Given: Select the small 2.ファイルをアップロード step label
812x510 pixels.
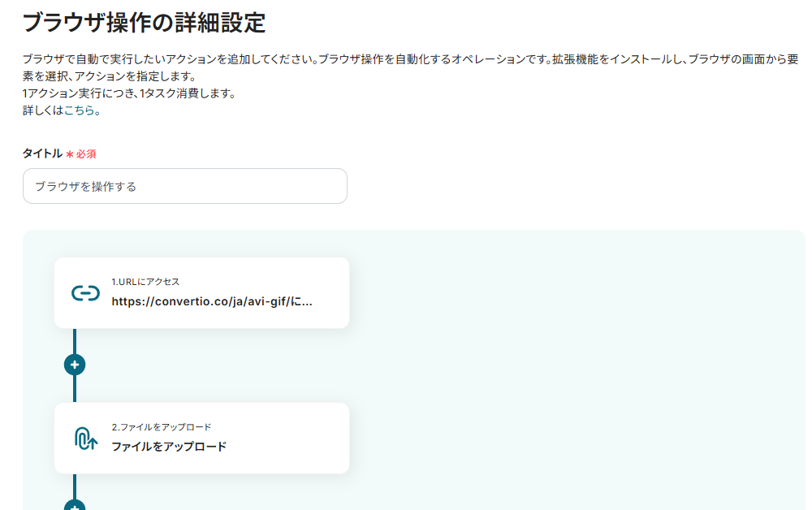Looking at the screenshot, I should pos(161,427).
